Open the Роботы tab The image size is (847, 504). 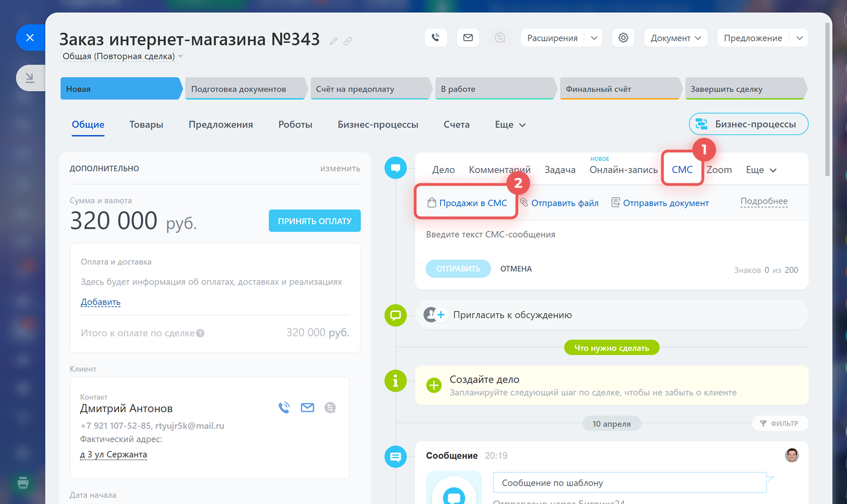(x=295, y=124)
